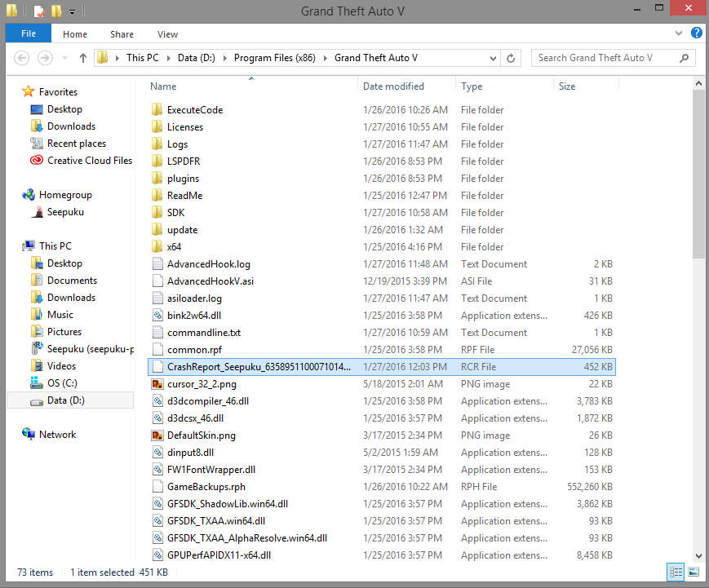Refresh the current folder view
The height and width of the screenshot is (588, 709).
[510, 59]
